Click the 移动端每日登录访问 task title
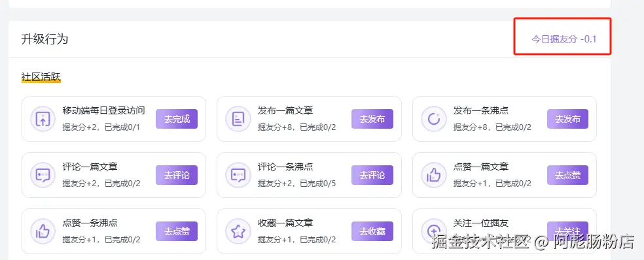This screenshot has height=260, width=644. click(103, 110)
